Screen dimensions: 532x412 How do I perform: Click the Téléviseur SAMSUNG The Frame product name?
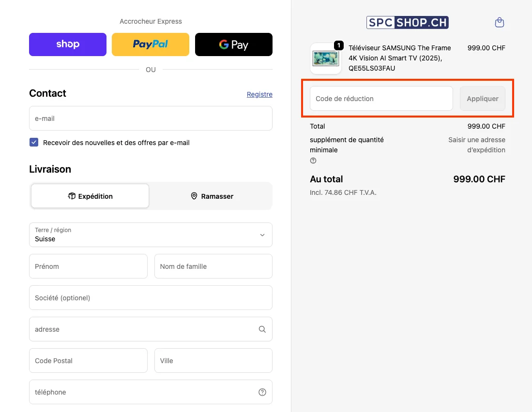click(x=400, y=58)
